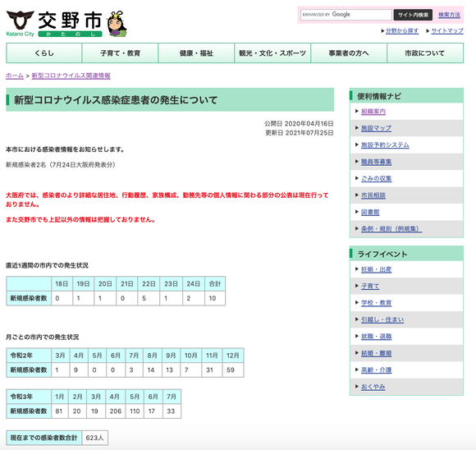Click the 22日 column header cell
The image size is (476, 450).
(x=149, y=284)
